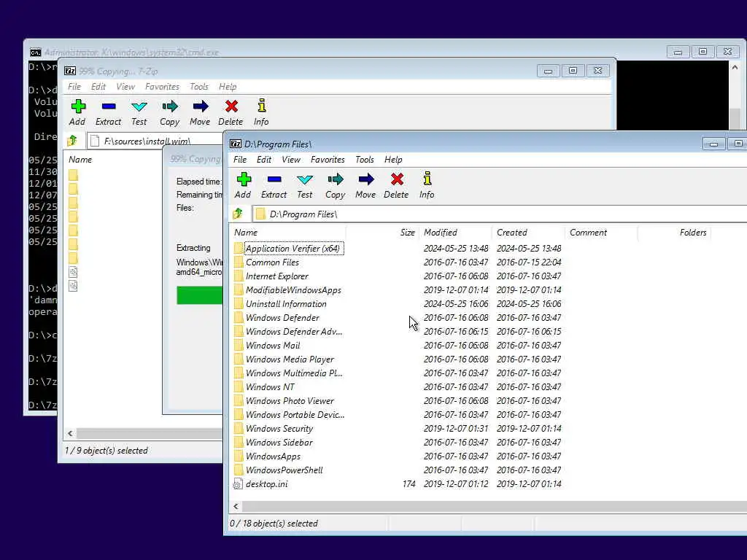This screenshot has width=747, height=560.
Task: Click Delete icon in D:\Program Files window
Action: 397,179
